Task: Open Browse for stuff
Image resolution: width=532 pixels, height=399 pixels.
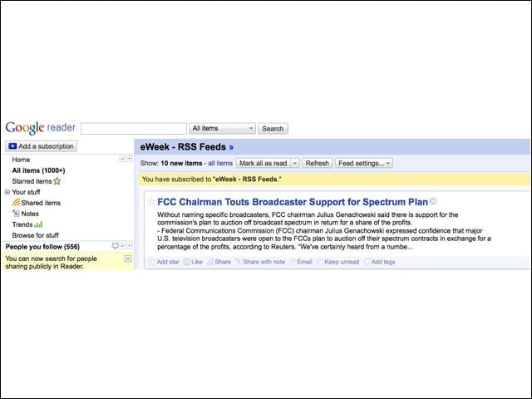Action: point(35,235)
